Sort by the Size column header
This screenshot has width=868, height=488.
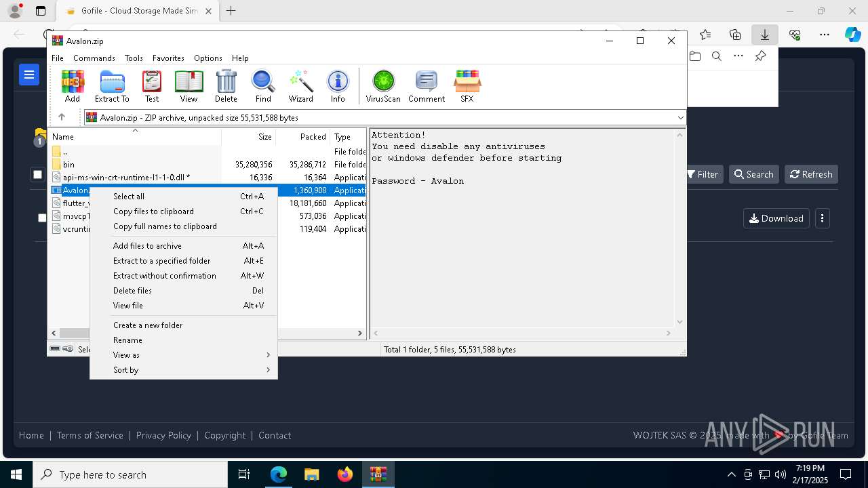[249, 137]
